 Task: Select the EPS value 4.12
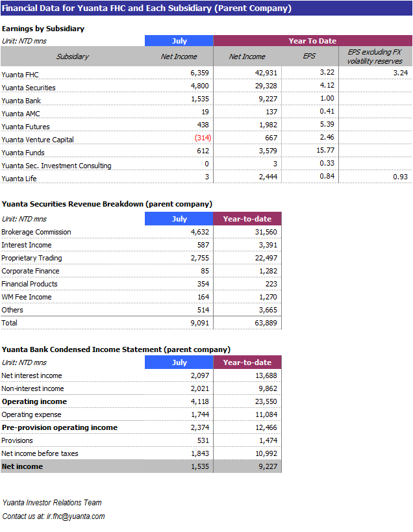click(x=327, y=85)
